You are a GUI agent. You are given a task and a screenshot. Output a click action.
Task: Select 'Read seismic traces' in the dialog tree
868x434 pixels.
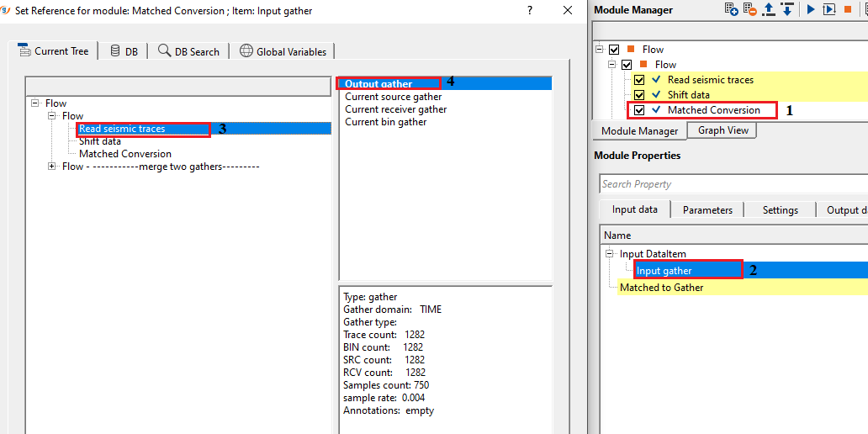[122, 129]
